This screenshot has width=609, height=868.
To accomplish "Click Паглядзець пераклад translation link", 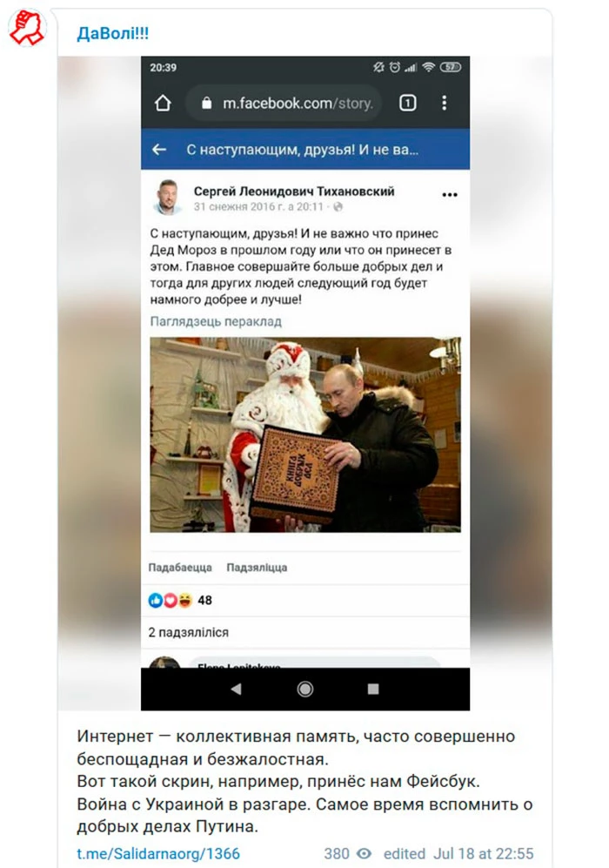I will 216,321.
